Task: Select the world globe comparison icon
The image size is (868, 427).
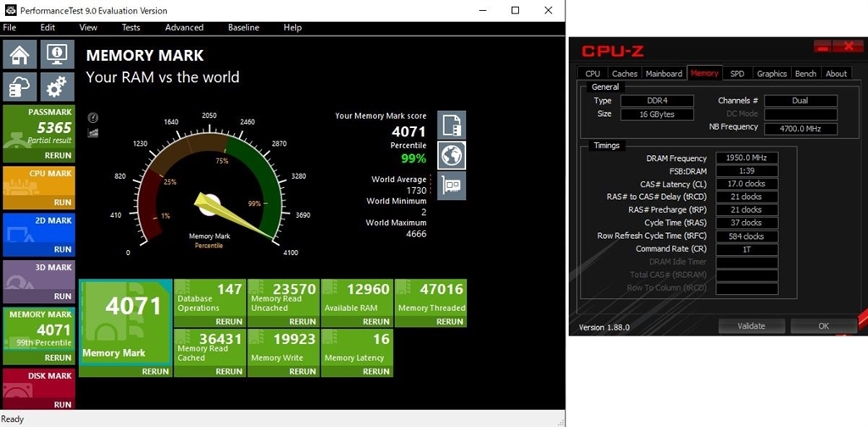Action: point(452,155)
